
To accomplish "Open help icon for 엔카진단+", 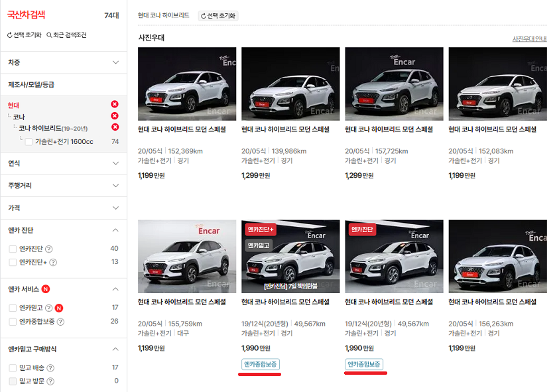I will (x=53, y=262).
